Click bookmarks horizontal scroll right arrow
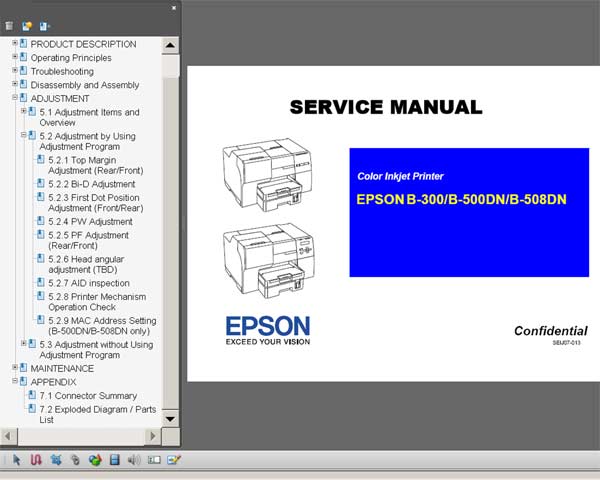Screen dimensions: 600x480 coord(153,436)
